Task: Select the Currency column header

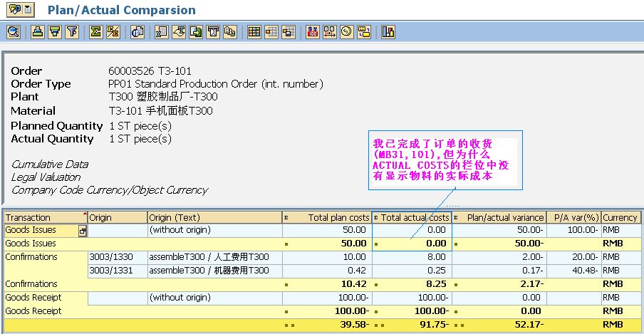Action: (x=620, y=217)
